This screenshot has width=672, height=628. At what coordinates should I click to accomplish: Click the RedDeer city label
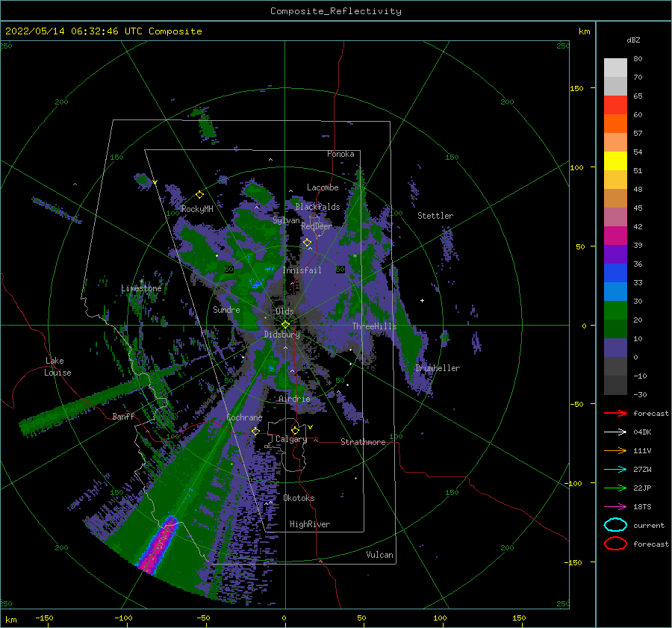click(x=317, y=226)
